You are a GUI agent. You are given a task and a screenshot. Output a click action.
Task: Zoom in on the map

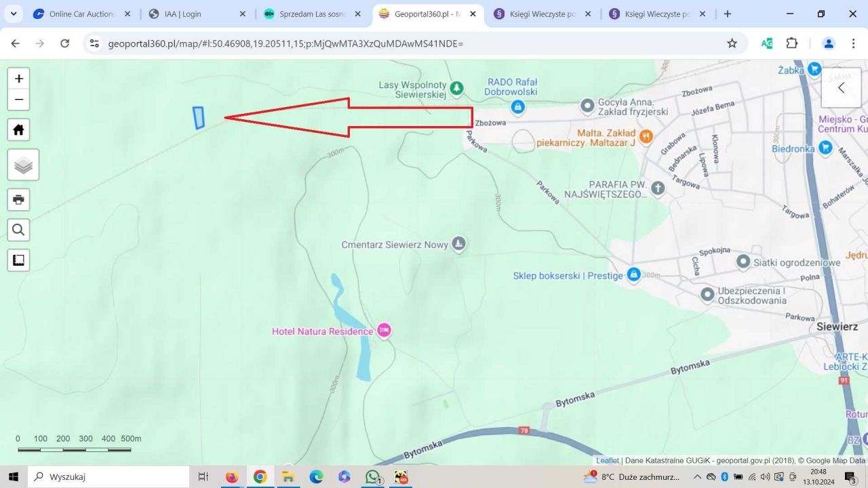point(18,79)
